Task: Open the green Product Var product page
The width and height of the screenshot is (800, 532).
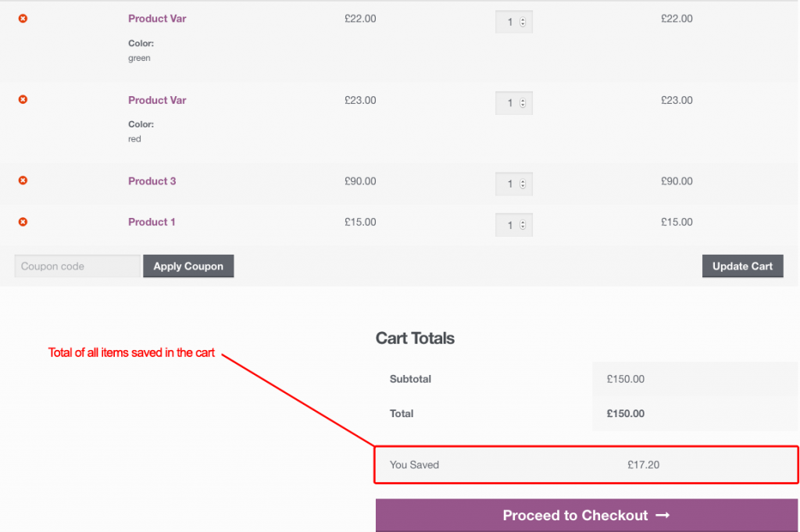Action: coord(157,18)
